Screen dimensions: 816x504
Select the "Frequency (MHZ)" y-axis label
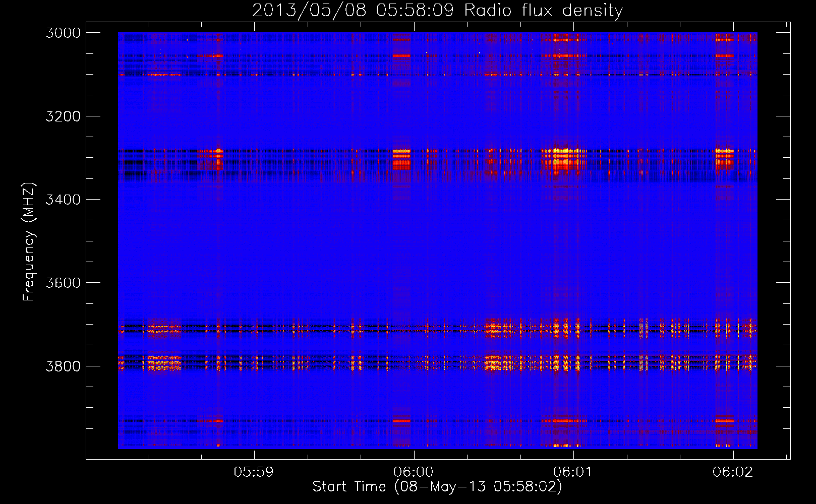pos(29,242)
